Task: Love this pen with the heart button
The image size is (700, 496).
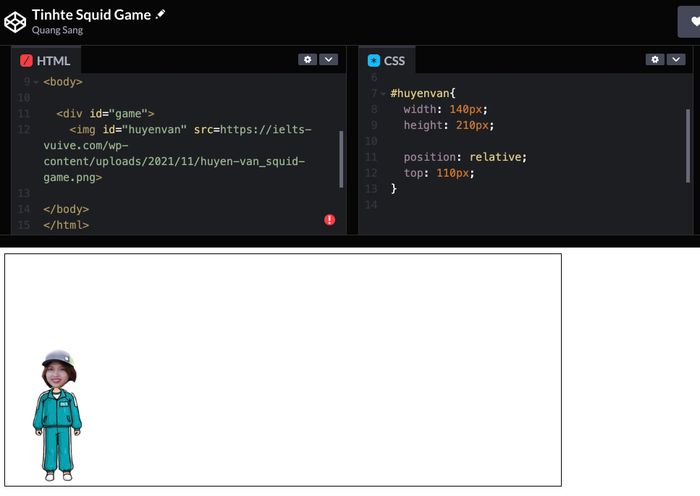Action: click(x=694, y=21)
